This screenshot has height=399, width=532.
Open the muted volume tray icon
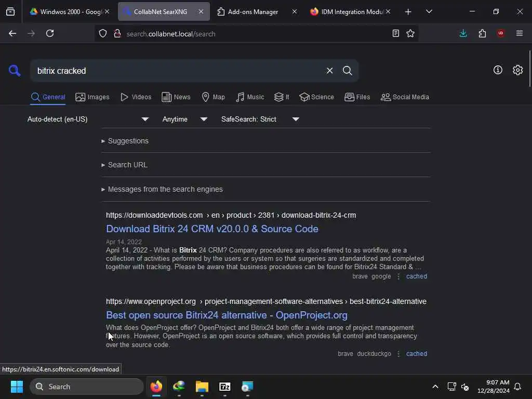coord(465,387)
